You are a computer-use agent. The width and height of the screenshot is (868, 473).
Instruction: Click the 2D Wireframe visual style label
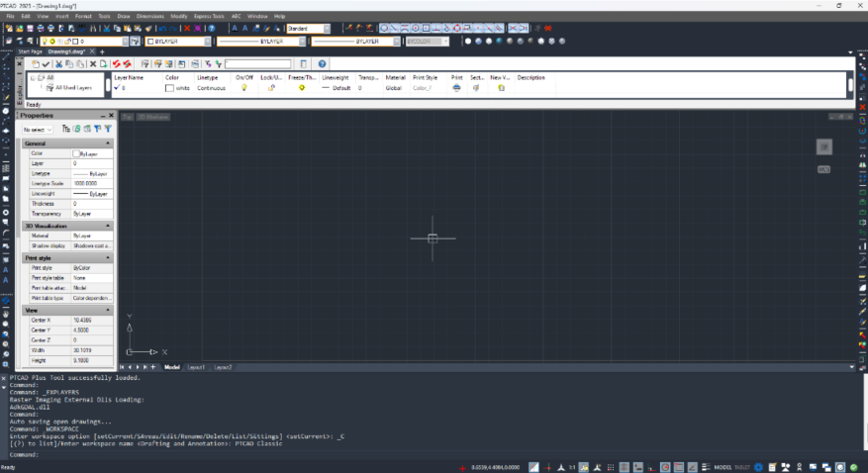click(153, 117)
